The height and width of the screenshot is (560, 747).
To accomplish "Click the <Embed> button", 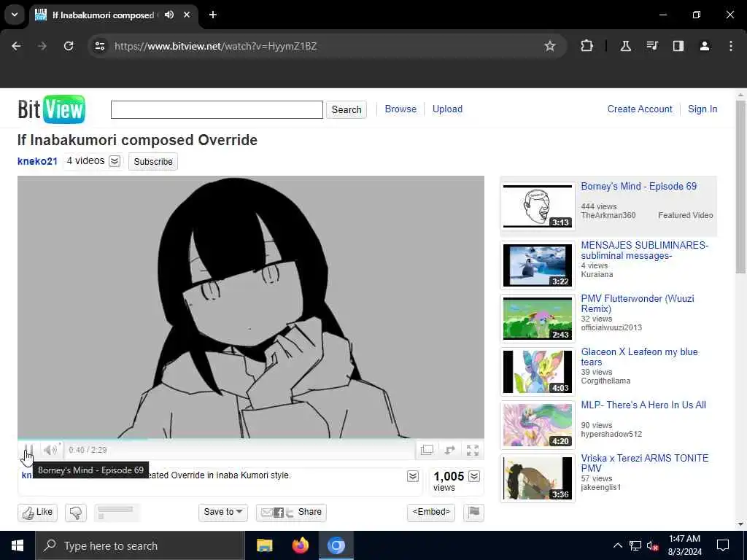I will 431,513.
